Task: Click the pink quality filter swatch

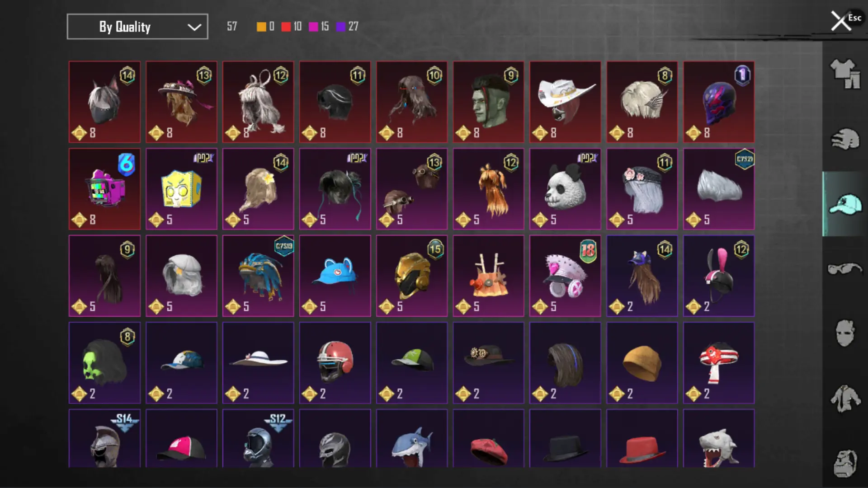Action: (x=313, y=27)
